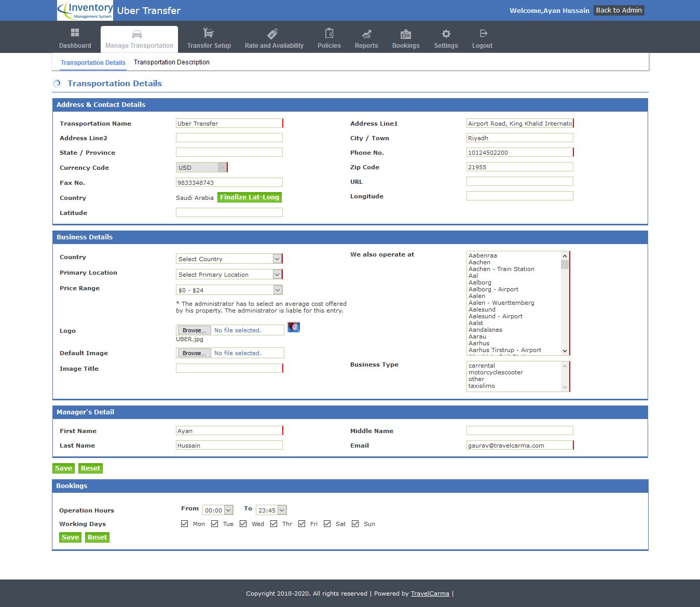Click the Longitude input field
This screenshot has width=700, height=607.
tap(519, 196)
